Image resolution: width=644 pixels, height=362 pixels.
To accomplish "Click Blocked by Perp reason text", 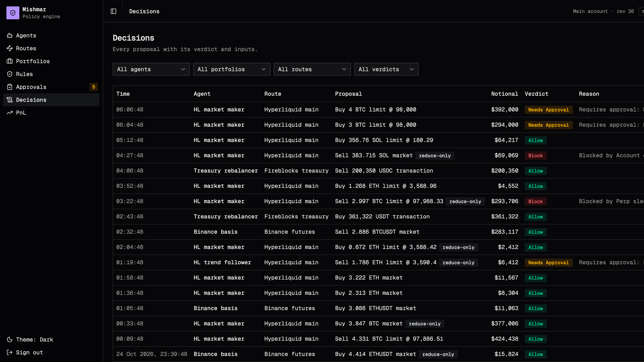I will tap(611, 201).
